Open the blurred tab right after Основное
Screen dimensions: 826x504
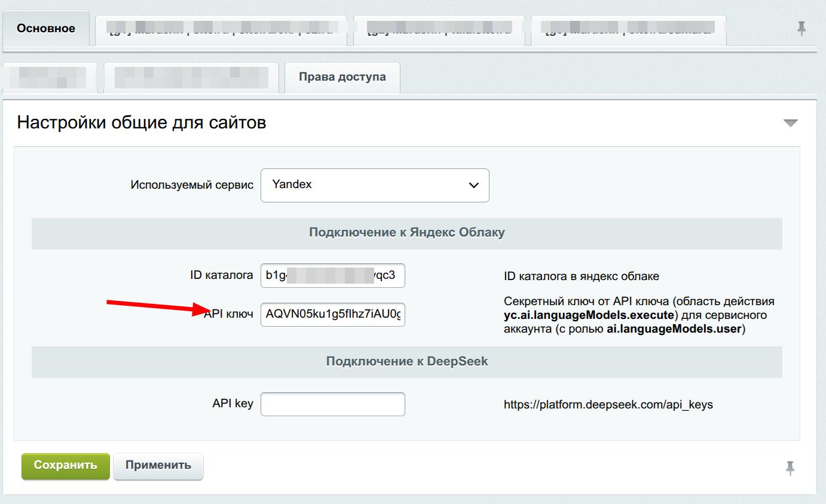(221, 29)
